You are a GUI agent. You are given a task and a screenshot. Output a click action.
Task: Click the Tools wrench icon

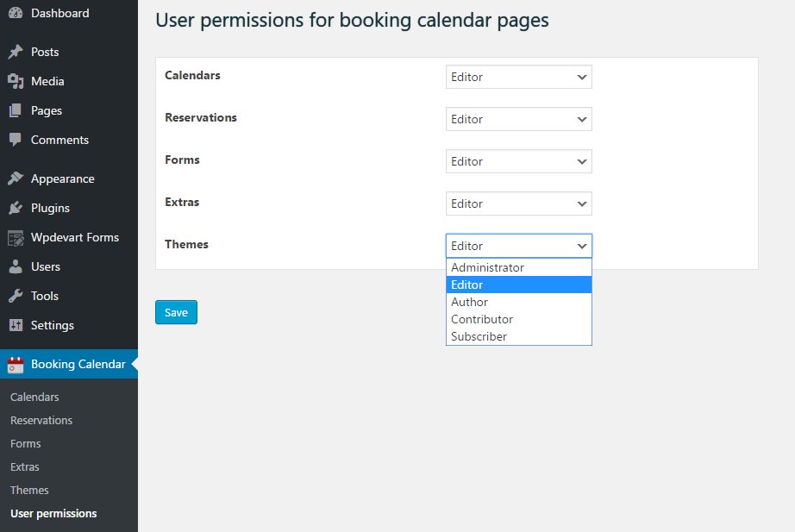[16, 296]
